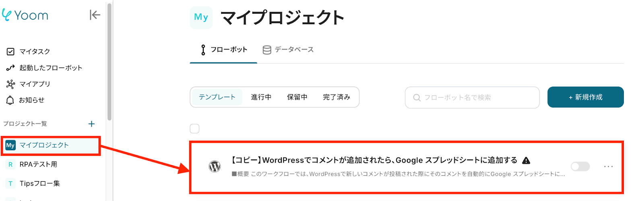Click the お知らせ bell icon

pyautogui.click(x=10, y=100)
